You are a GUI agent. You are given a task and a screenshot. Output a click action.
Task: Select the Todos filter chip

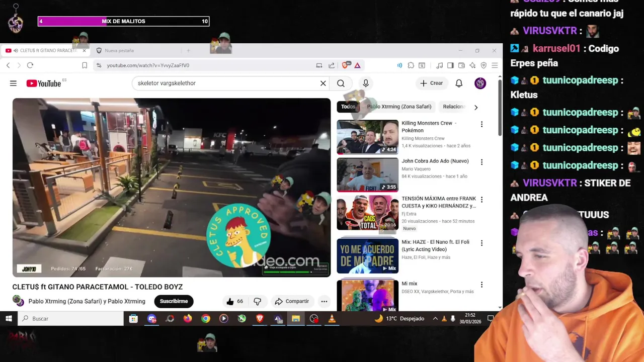pos(348,107)
